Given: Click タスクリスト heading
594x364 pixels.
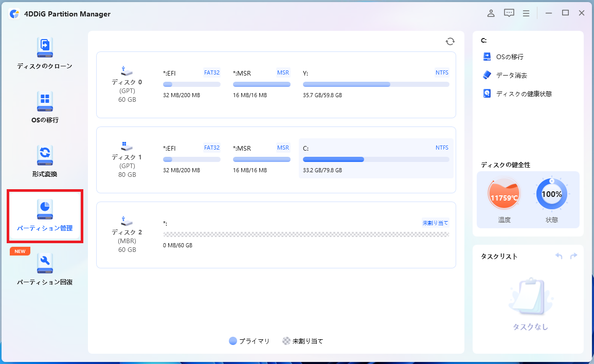Looking at the screenshot, I should [x=499, y=257].
